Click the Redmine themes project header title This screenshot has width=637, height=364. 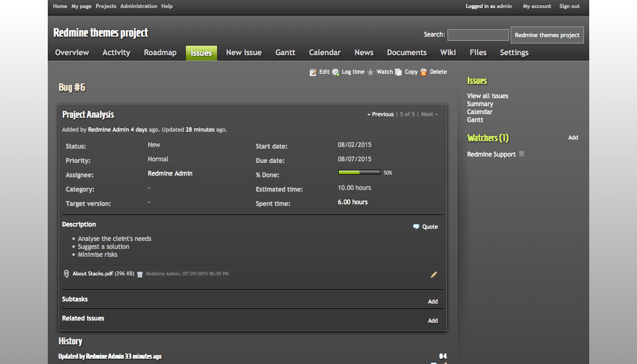point(101,33)
